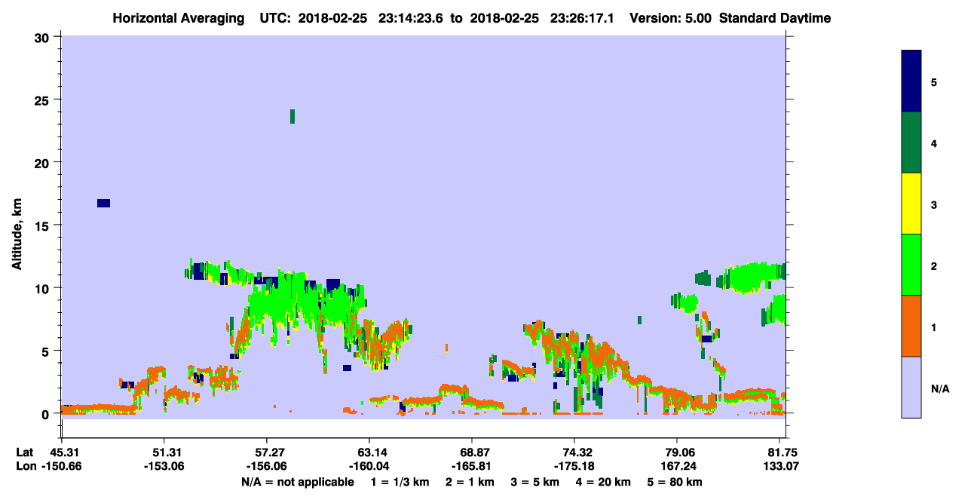Click the longitude value -156.06
The width and height of the screenshot is (980, 503).
coord(266,466)
